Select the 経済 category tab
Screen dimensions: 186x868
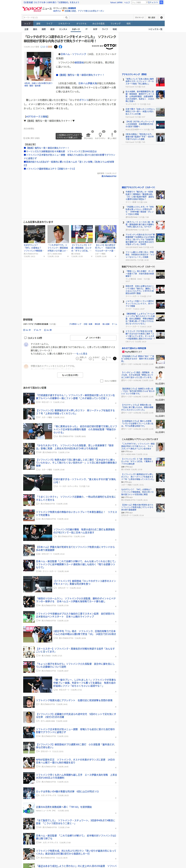pos(52,29)
